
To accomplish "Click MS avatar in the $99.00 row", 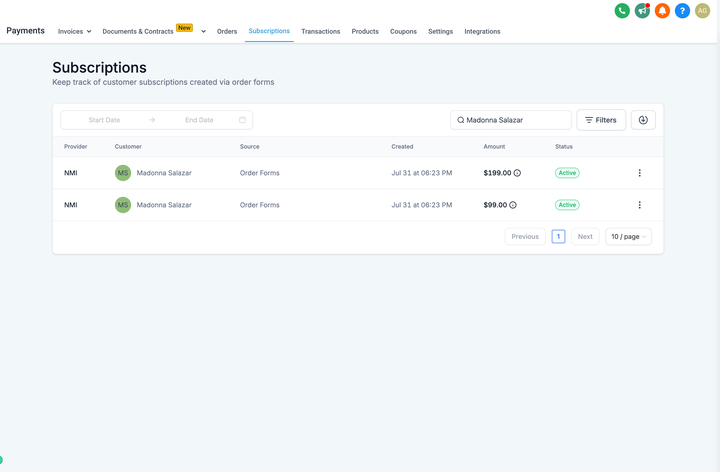I will pyautogui.click(x=123, y=205).
